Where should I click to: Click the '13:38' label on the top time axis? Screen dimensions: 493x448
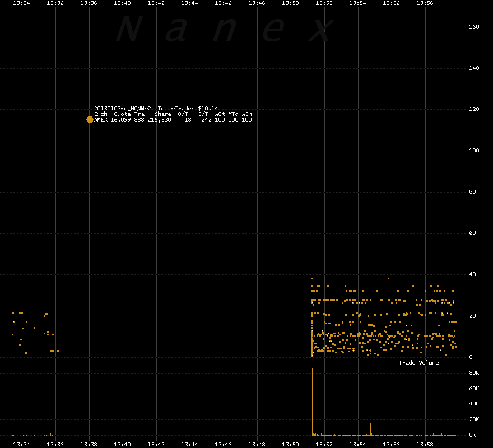(x=89, y=3)
